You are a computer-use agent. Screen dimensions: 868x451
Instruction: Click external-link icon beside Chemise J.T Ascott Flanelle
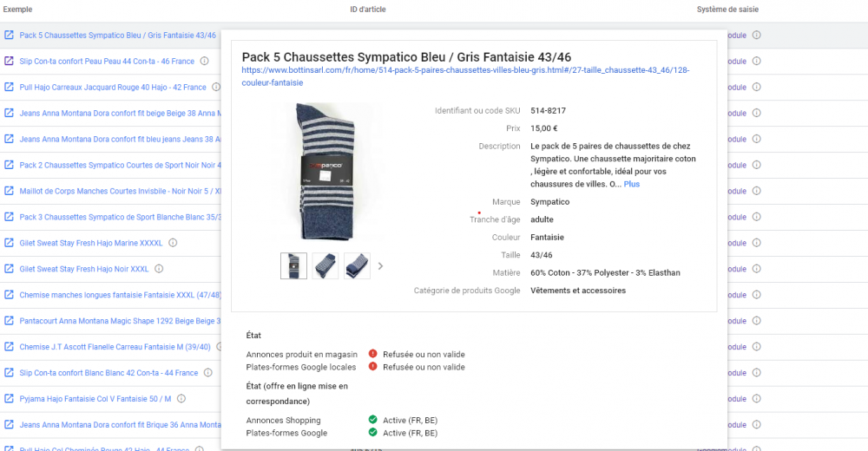[x=9, y=348]
